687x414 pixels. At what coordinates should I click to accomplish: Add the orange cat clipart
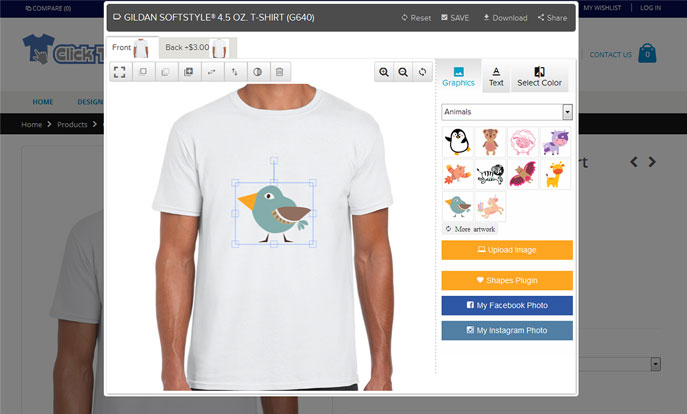click(458, 174)
